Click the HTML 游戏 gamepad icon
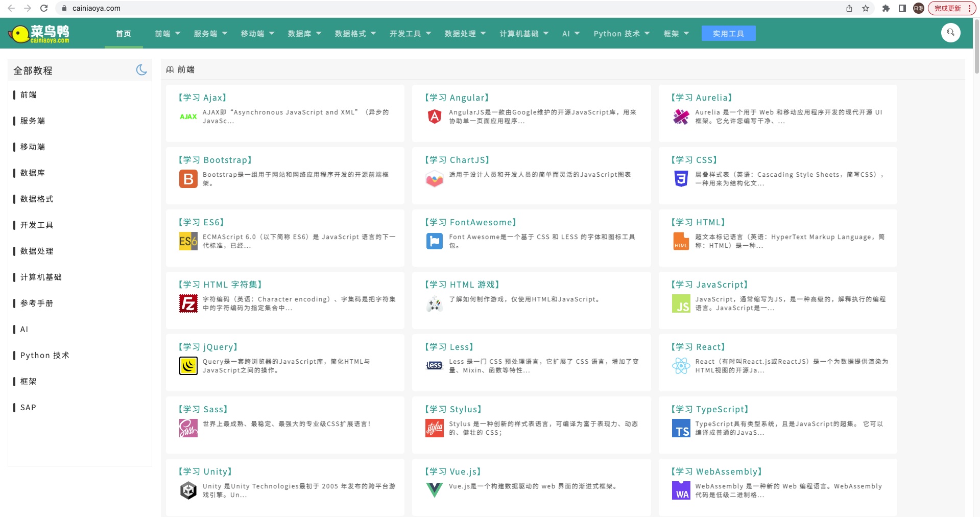 435,303
